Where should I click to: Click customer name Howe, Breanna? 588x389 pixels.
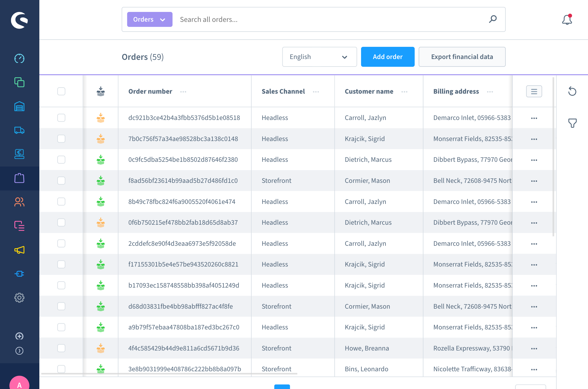point(367,348)
